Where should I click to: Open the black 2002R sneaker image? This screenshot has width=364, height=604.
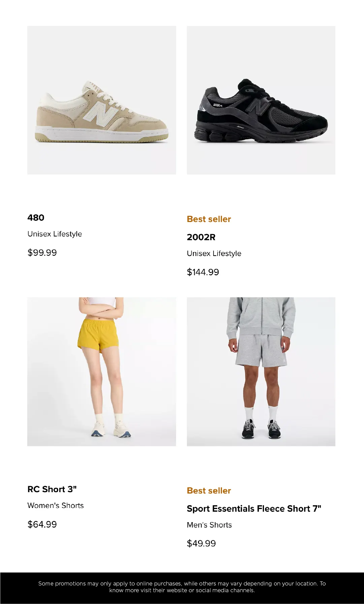(261, 100)
